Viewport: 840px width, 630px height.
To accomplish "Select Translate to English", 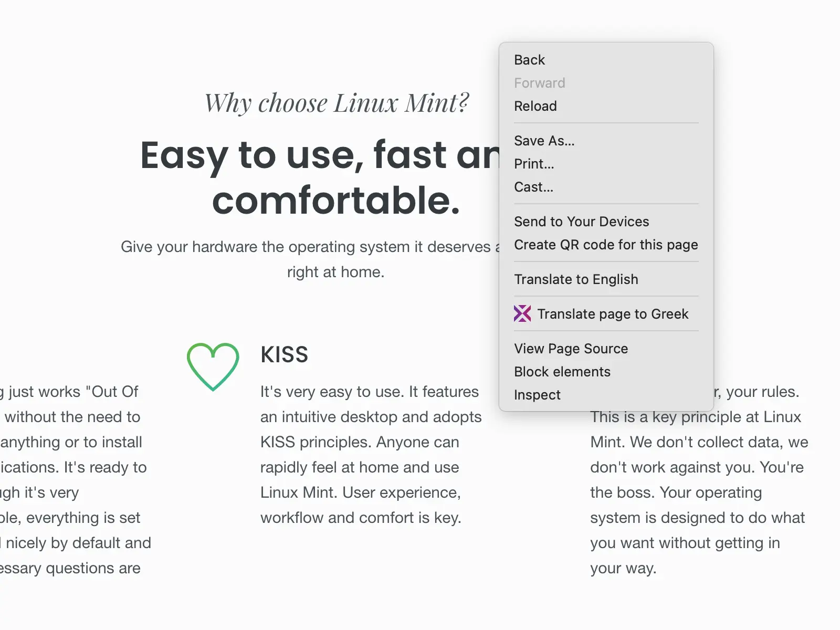I will [576, 279].
